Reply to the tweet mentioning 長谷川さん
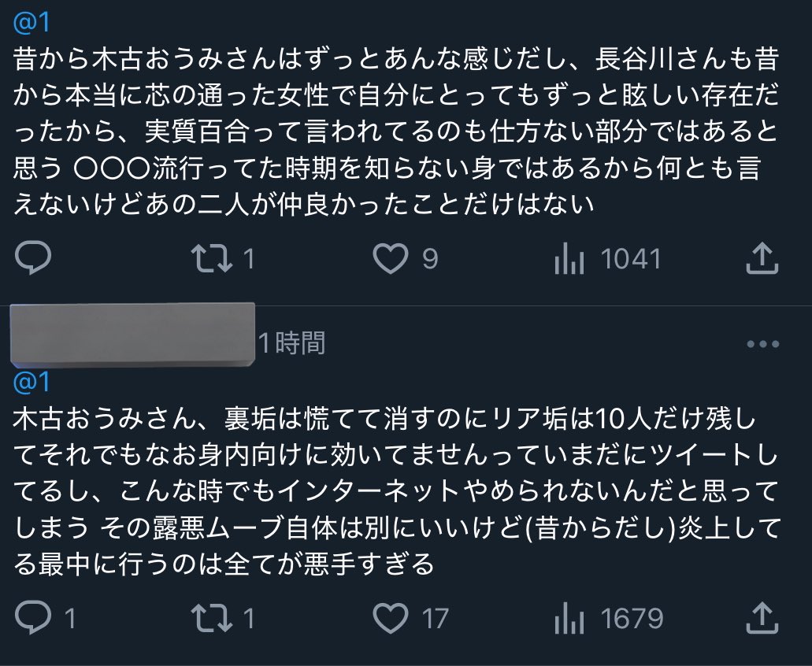Screen dimensions: 812x666 (33, 259)
